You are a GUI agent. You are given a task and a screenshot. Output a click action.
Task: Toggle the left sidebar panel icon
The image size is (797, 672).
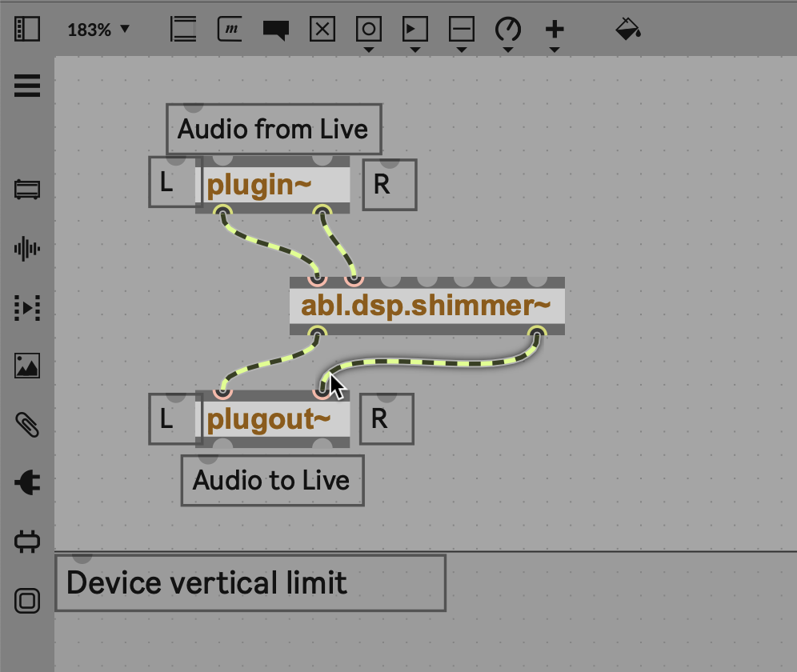[27, 30]
